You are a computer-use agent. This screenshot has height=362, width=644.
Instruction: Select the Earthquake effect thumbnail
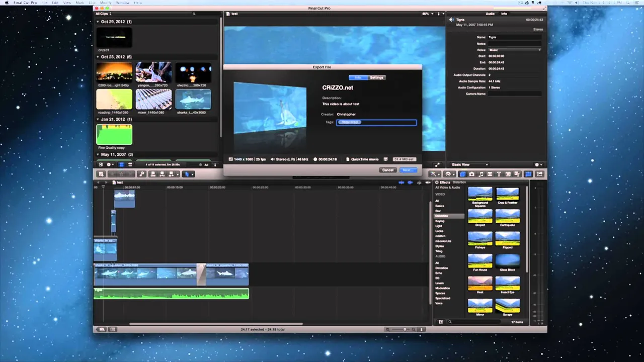507,217
